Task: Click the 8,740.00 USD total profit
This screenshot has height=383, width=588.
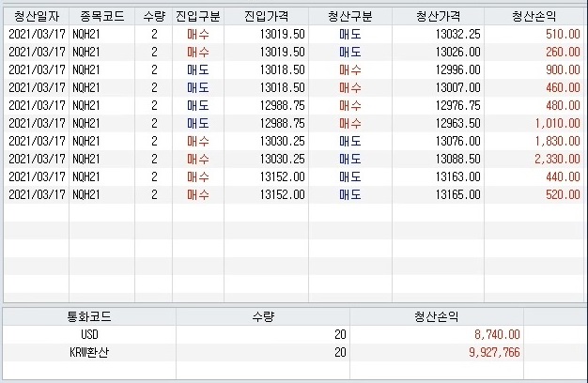Action: [494, 334]
